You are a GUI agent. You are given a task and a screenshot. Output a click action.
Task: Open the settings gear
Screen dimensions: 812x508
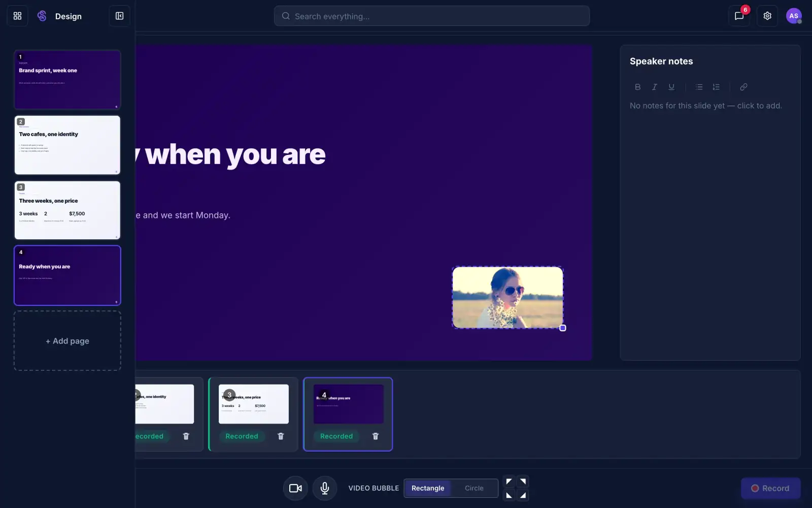coord(767,16)
